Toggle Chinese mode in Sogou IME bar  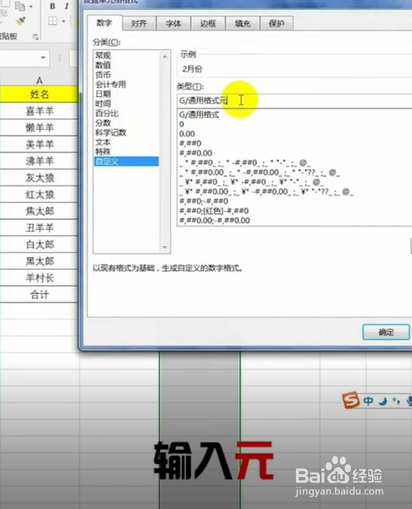tap(368, 401)
